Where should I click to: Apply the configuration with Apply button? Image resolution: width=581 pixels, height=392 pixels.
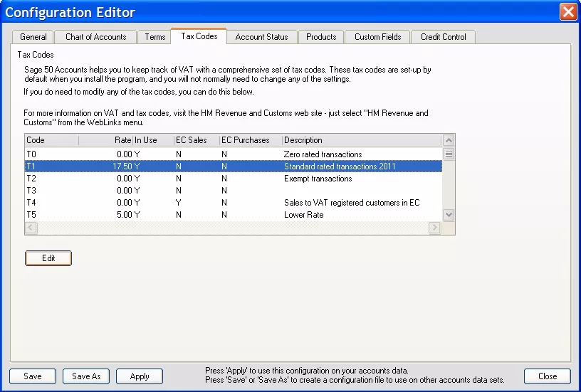(140, 376)
